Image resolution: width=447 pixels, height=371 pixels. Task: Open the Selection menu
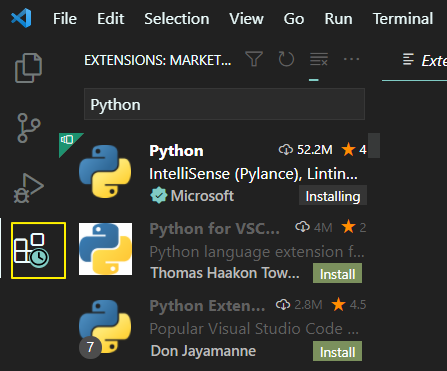click(x=177, y=19)
